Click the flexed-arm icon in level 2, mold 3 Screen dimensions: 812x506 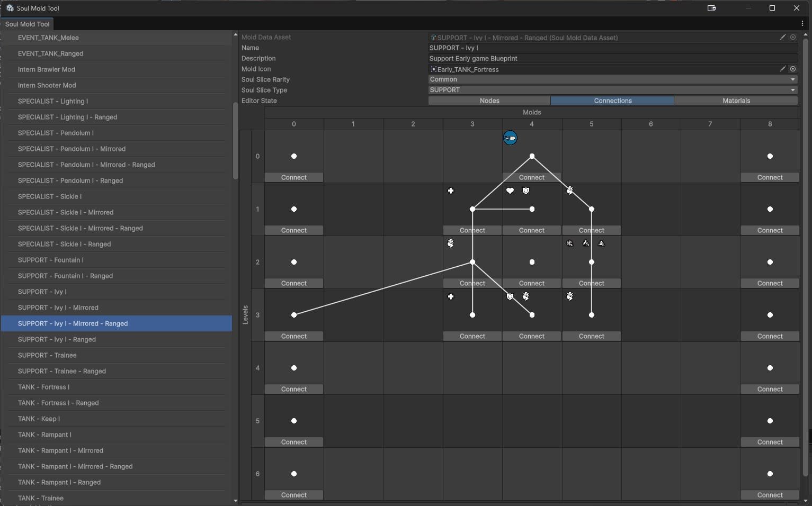pos(451,243)
